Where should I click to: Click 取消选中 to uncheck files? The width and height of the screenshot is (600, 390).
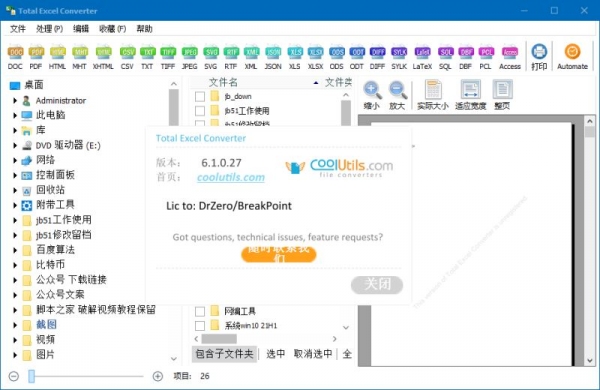pos(313,354)
